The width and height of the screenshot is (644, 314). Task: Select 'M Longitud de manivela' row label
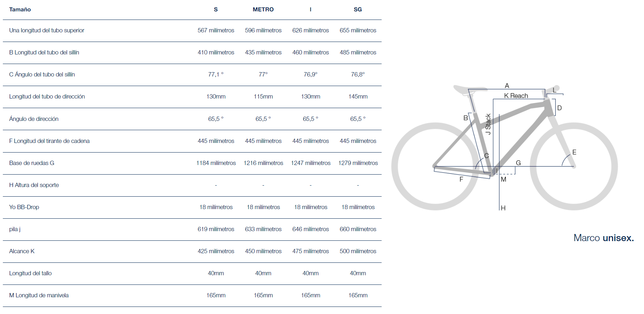(x=39, y=295)
